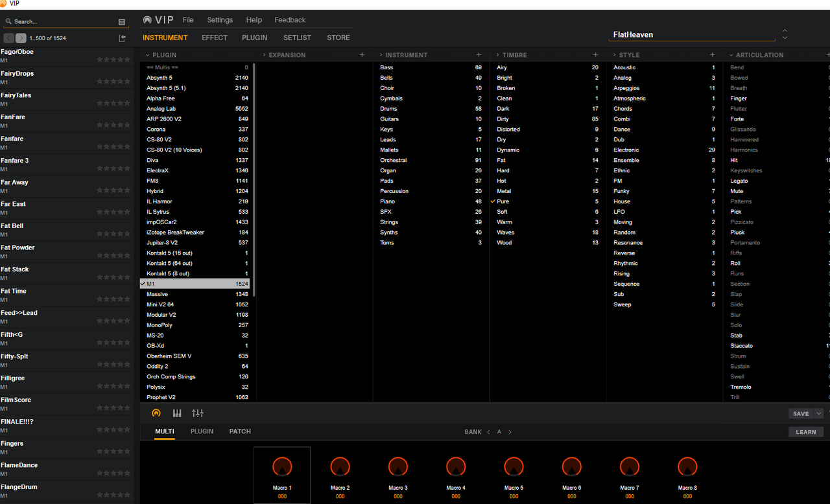
Task: Click the VIP app icon in the title bar
Action: 5,4
